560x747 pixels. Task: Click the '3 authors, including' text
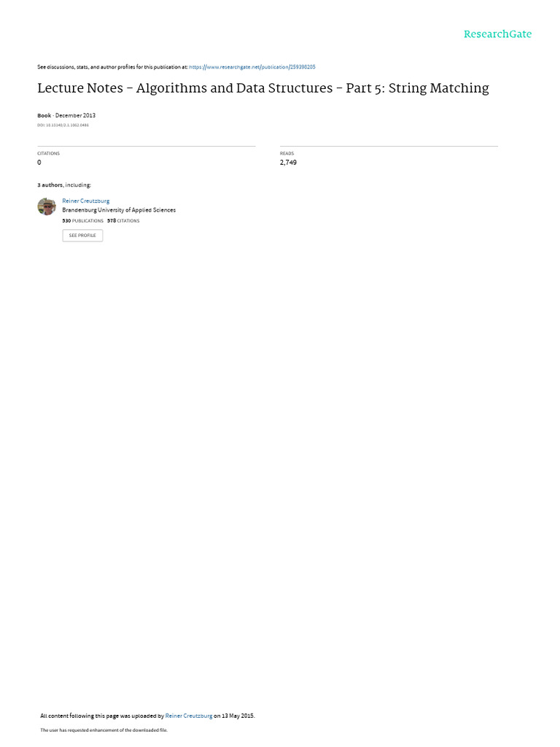click(64, 185)
